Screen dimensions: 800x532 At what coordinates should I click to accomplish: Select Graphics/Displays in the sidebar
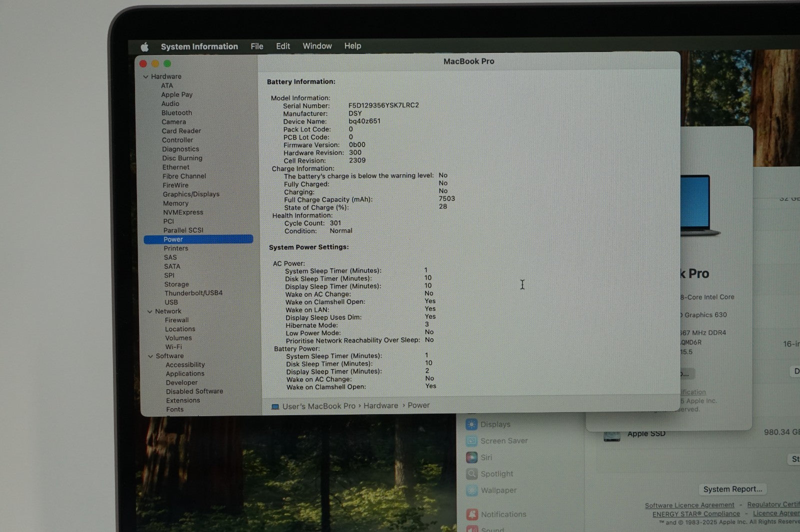tap(191, 194)
